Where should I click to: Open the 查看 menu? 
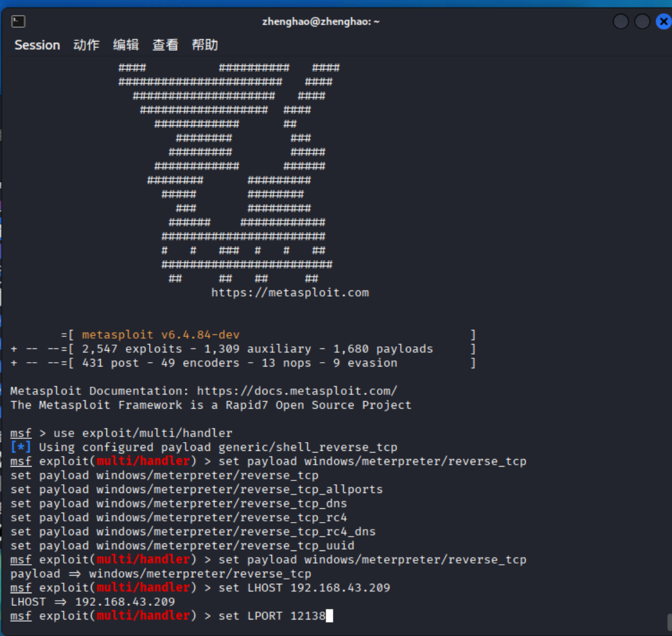(165, 45)
